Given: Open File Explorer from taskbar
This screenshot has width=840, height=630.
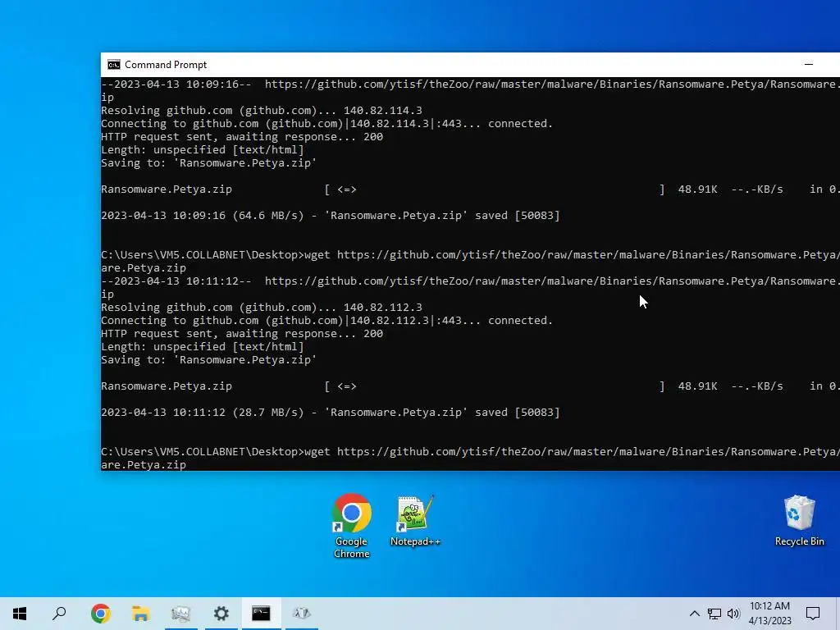Looking at the screenshot, I should point(140,614).
